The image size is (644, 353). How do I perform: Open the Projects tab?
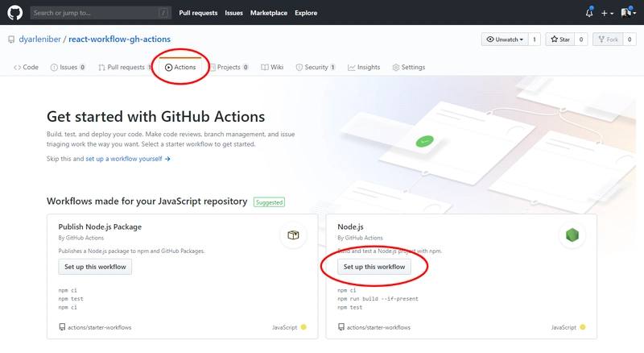(x=229, y=67)
